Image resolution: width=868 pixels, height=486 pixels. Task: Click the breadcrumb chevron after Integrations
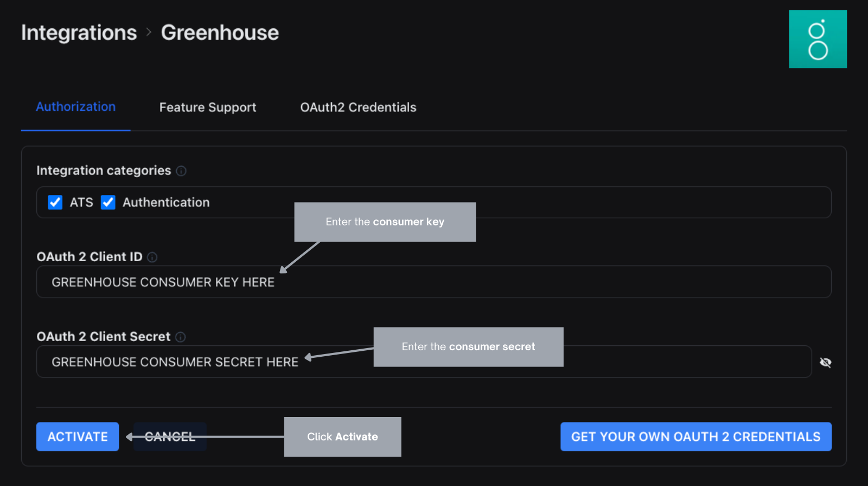[x=149, y=33]
